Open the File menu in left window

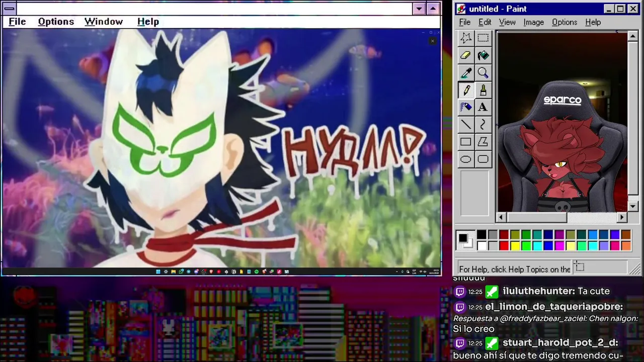17,22
